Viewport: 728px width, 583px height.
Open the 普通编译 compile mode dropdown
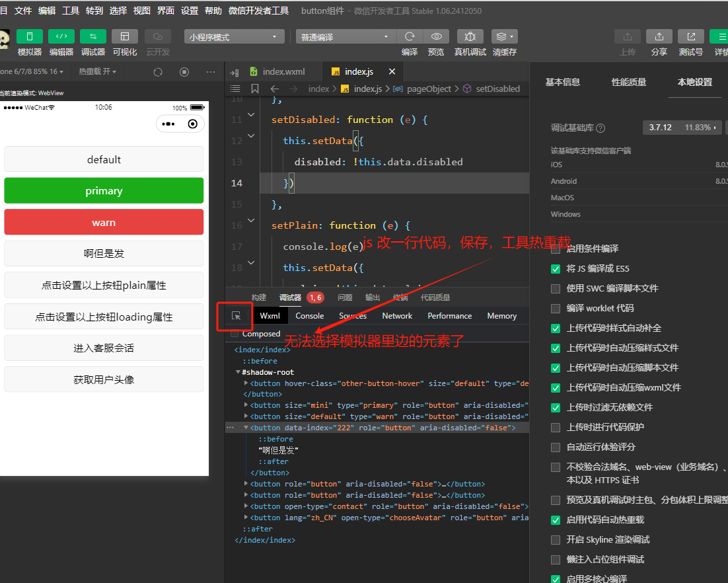pos(346,37)
